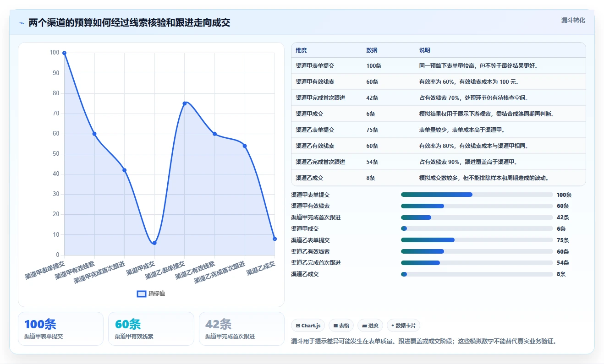Viewport: 604px width, 364px height.
Task: Click the 54条 value in table
Action: point(372,162)
